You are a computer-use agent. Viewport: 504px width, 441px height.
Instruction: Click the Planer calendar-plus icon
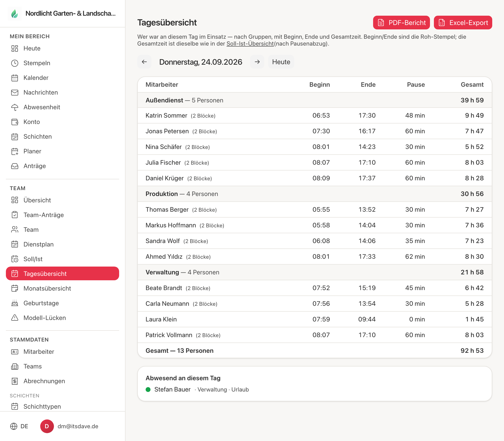tap(15, 151)
